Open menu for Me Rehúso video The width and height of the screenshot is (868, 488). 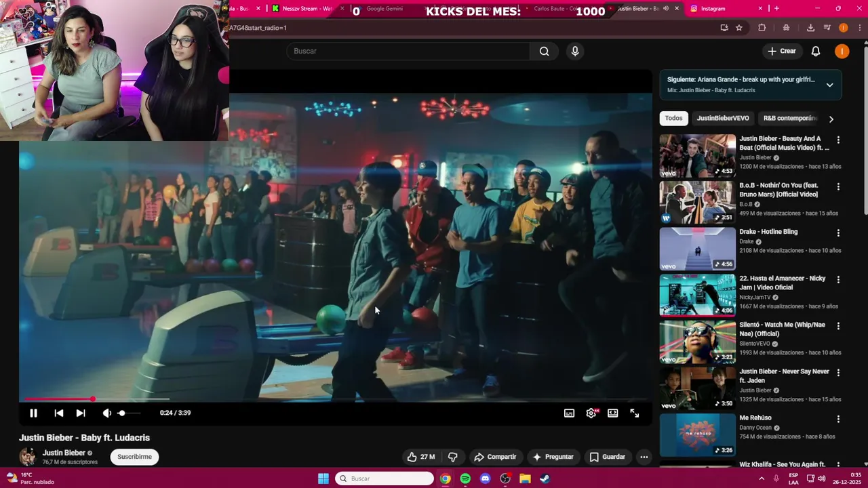click(x=838, y=419)
